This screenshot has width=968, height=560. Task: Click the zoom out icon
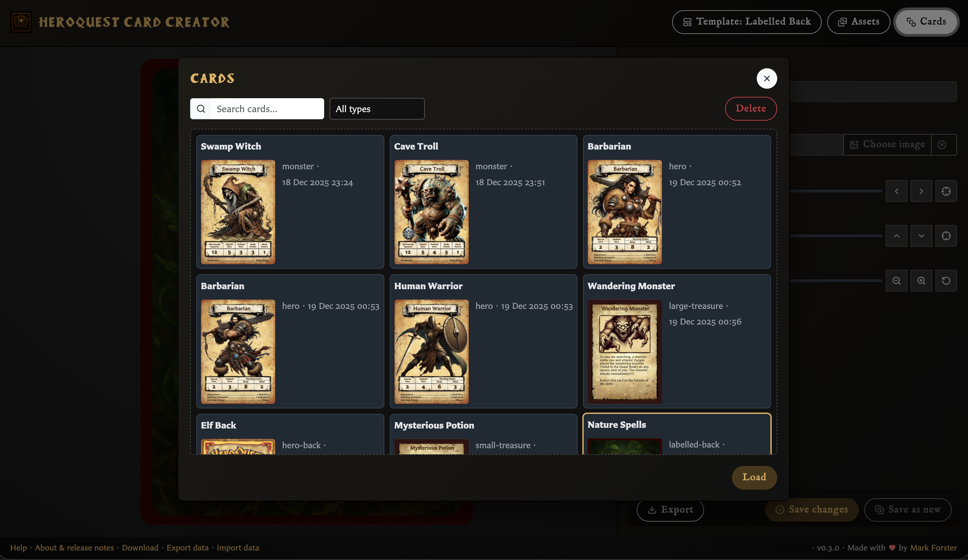(896, 281)
